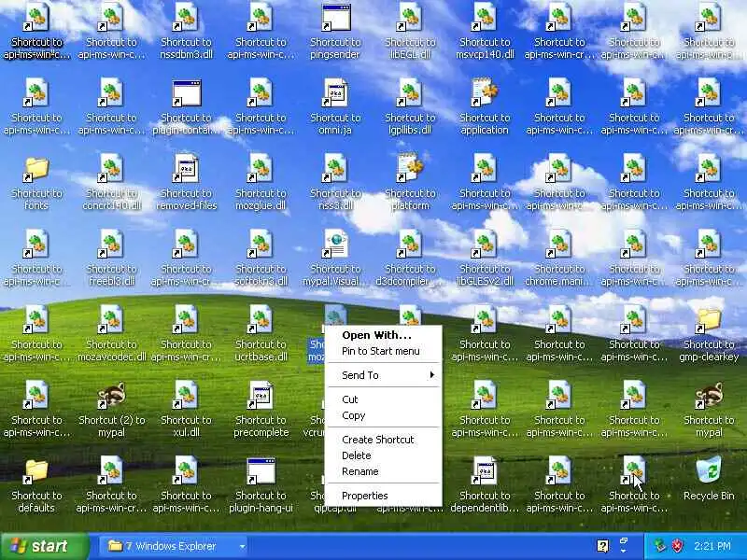Select the Shortcut to platform icon

pos(410,183)
